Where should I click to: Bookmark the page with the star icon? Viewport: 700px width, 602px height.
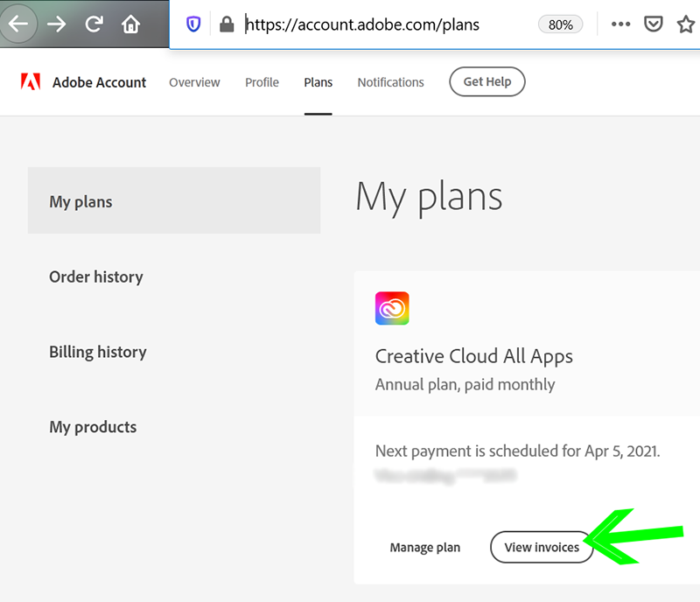pos(686,24)
